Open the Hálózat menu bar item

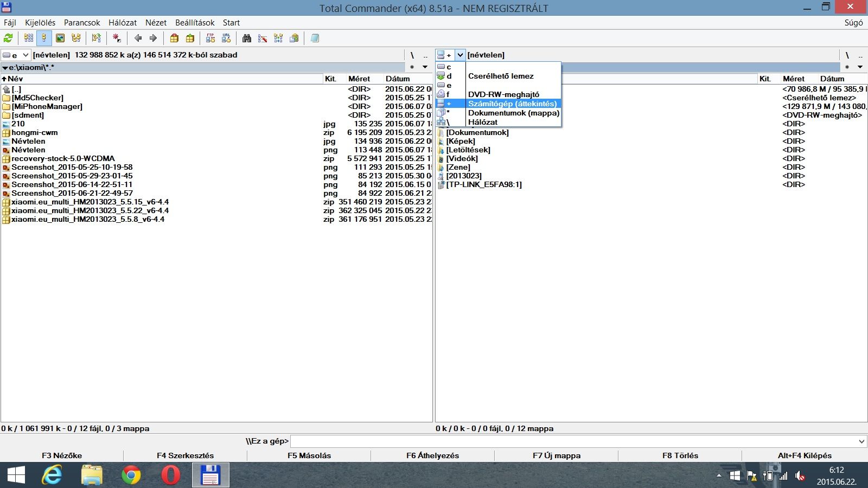[123, 23]
